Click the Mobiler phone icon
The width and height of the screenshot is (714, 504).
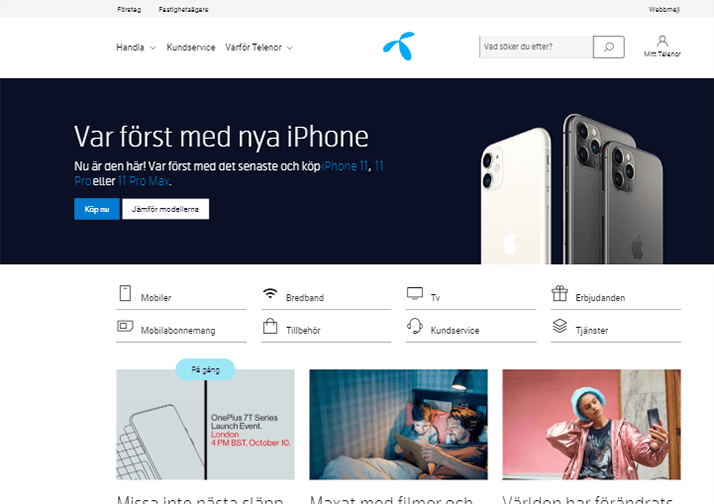click(125, 293)
